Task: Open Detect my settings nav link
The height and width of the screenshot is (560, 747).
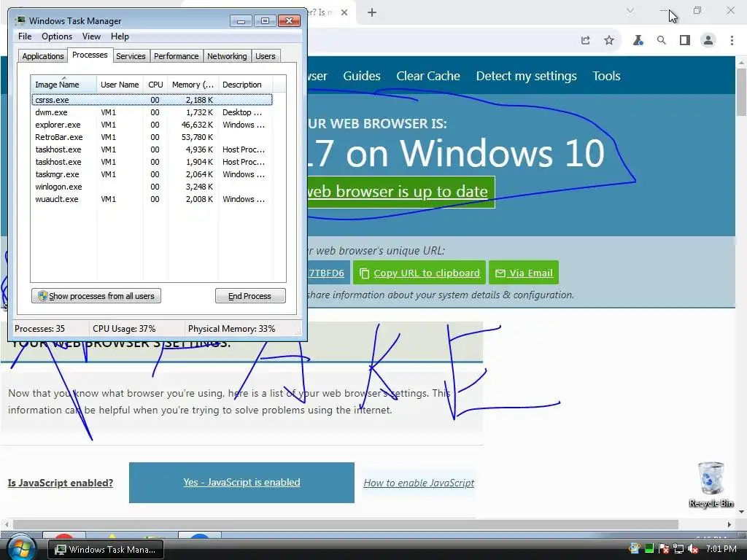Action: coord(526,76)
